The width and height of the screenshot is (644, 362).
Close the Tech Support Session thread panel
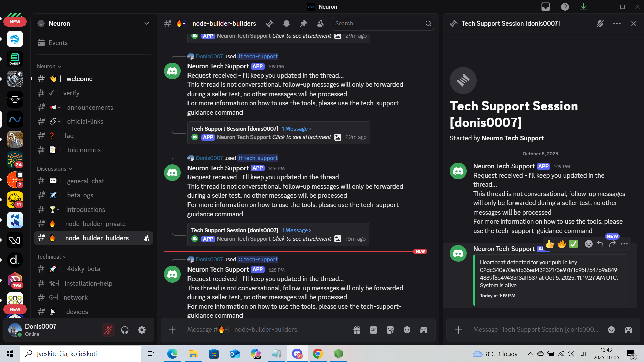[634, 23]
